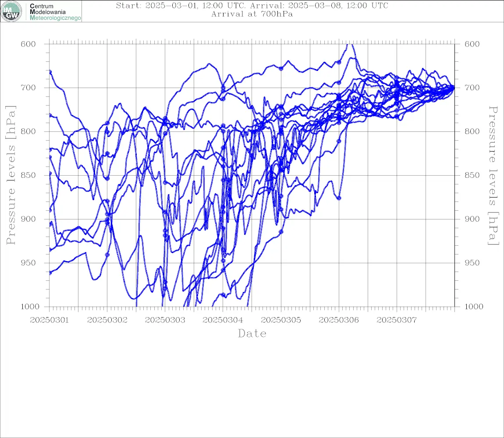Click the left axis label 900
Viewport: 504px width, 438px height.
tap(28, 219)
